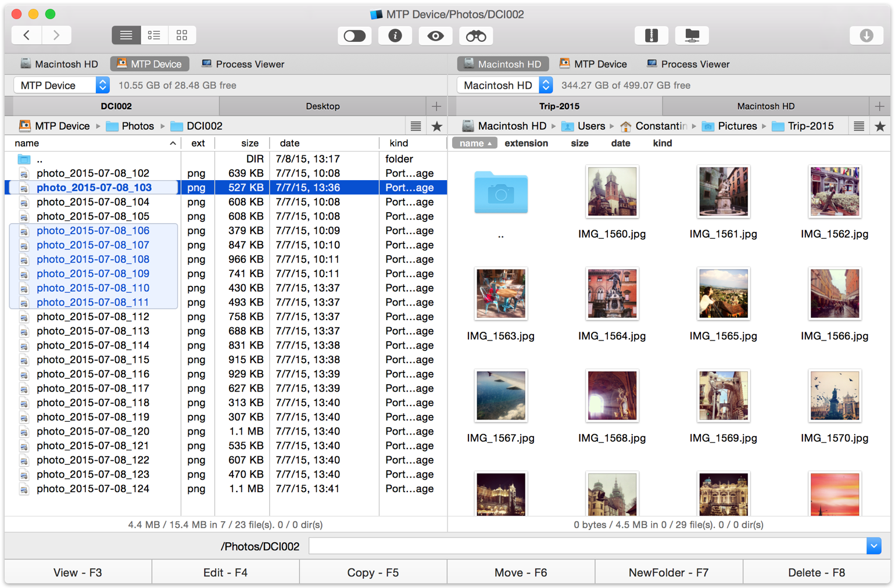The image size is (895, 588).
Task: Click the favorites star in left pane
Action: (437, 126)
